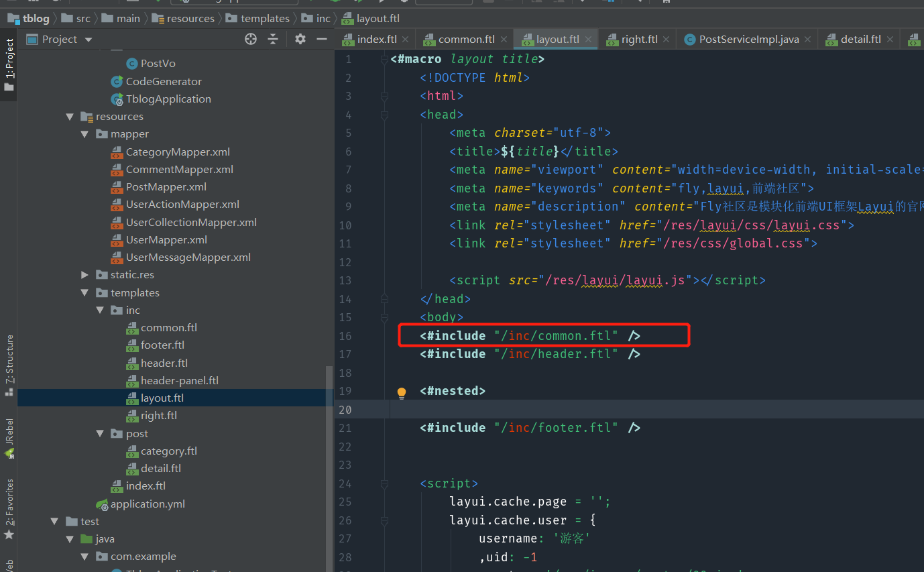924x572 pixels.
Task: Switch to the common.ftl editor tab
Action: coord(465,39)
